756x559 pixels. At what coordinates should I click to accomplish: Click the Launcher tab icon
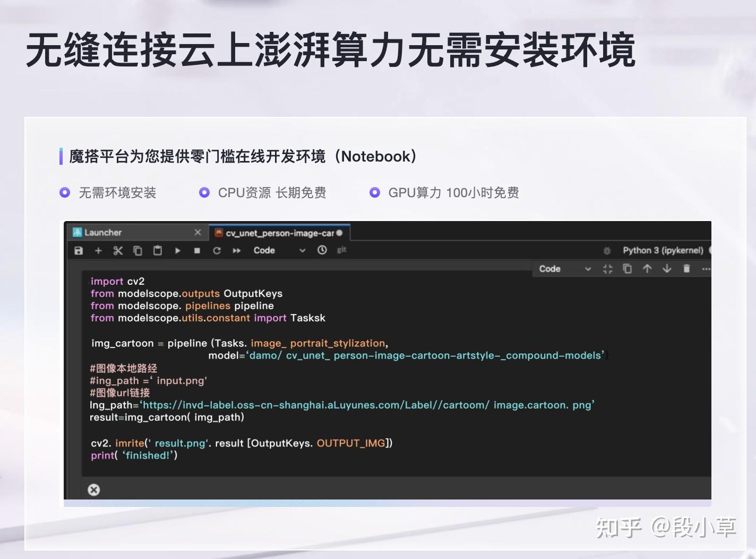(78, 232)
